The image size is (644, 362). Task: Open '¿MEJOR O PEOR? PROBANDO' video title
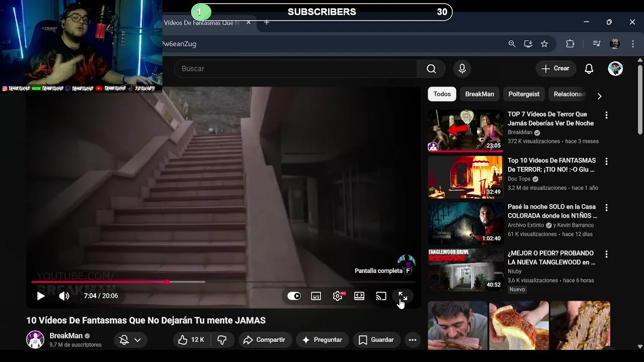pos(551,257)
